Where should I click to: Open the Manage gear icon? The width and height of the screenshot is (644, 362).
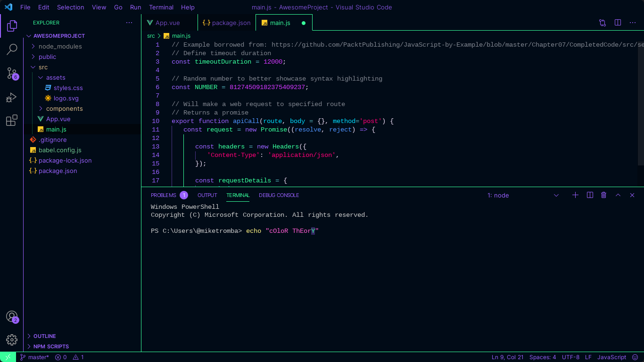coord(12,339)
